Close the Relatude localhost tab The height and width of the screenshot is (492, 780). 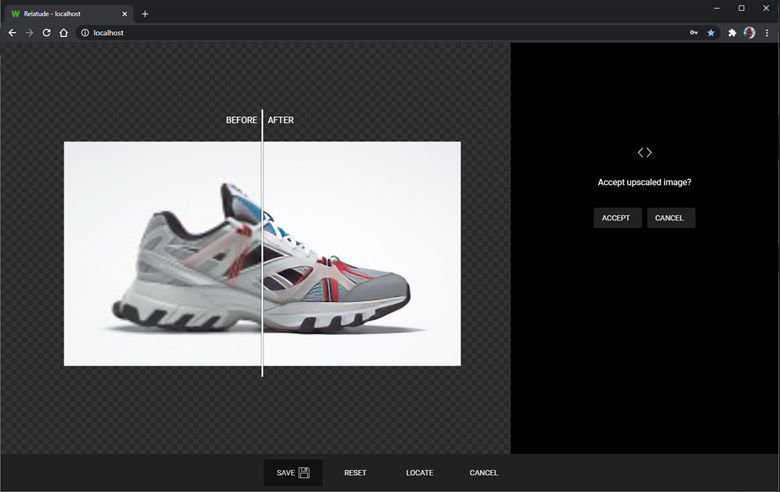pos(124,14)
